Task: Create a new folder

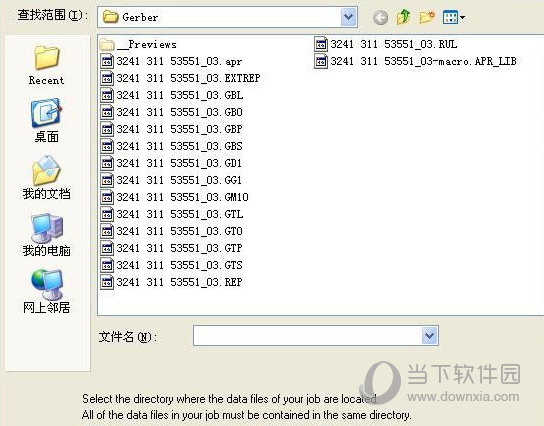Action: click(x=427, y=17)
